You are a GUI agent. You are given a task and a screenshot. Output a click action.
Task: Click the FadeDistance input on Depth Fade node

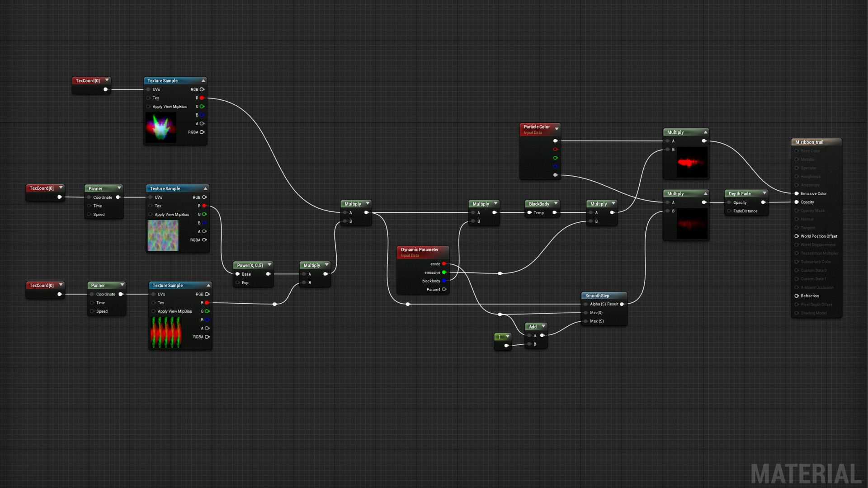pos(730,211)
